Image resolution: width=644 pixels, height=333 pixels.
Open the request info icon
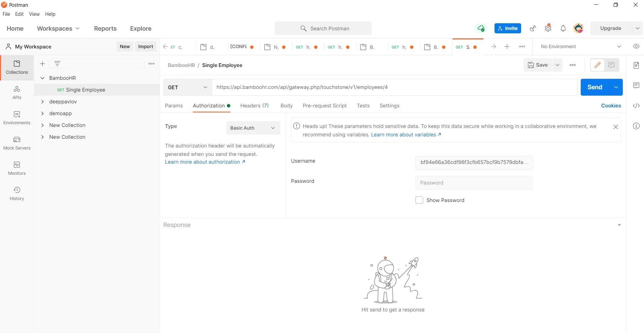point(636,126)
